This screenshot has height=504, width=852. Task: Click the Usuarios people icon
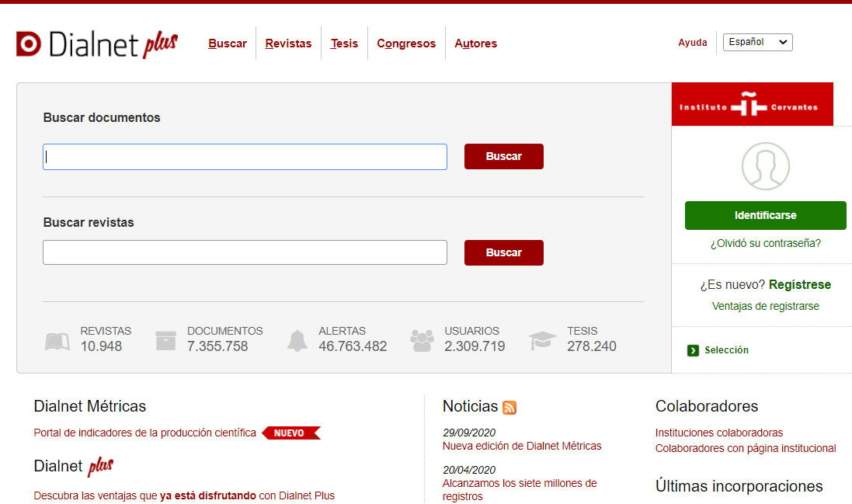click(423, 340)
